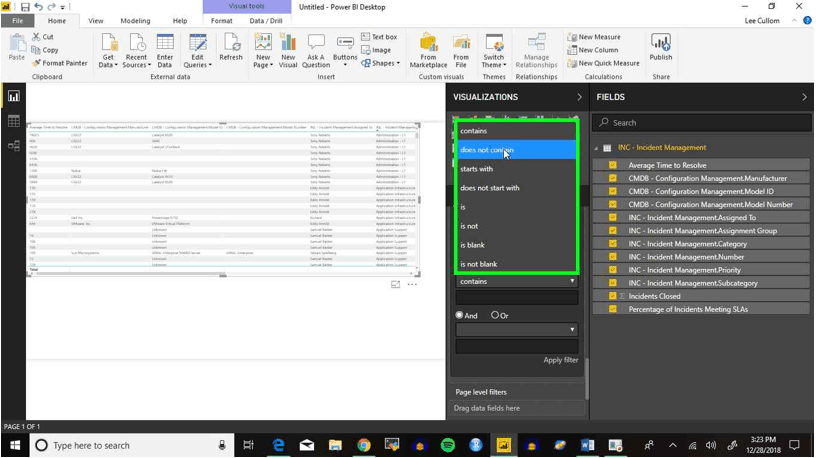Select the Format Painter tool

tap(59, 63)
